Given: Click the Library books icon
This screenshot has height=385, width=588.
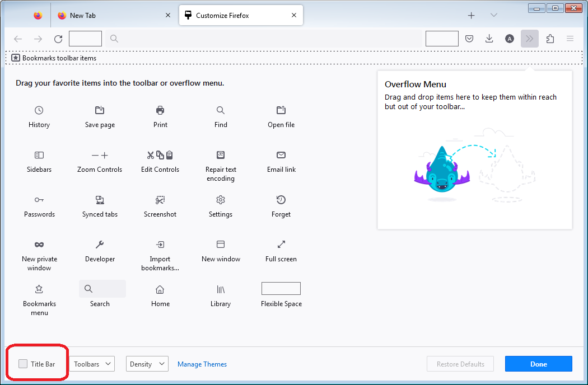Looking at the screenshot, I should (x=221, y=289).
